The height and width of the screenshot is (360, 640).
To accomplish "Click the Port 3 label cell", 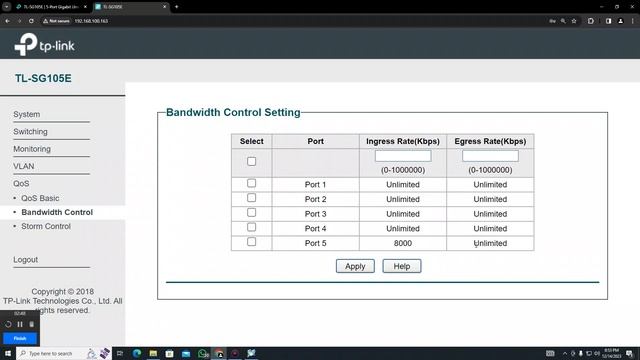I will [x=316, y=214].
